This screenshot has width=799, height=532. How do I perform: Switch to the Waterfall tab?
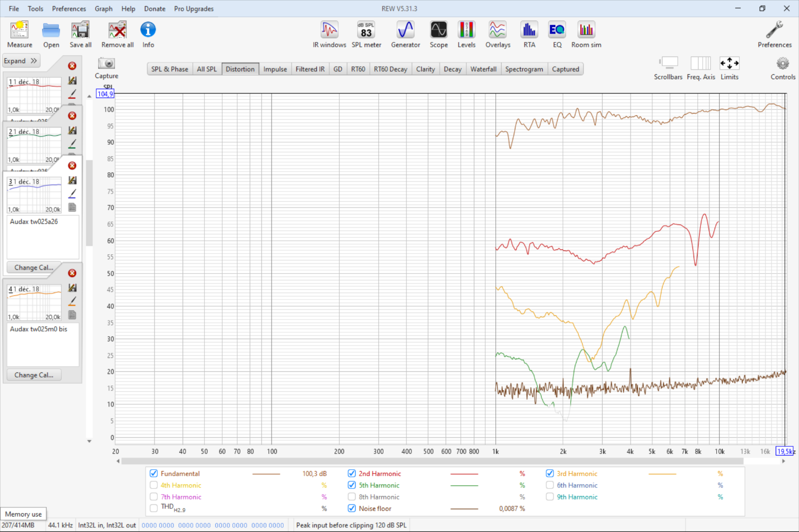(483, 70)
